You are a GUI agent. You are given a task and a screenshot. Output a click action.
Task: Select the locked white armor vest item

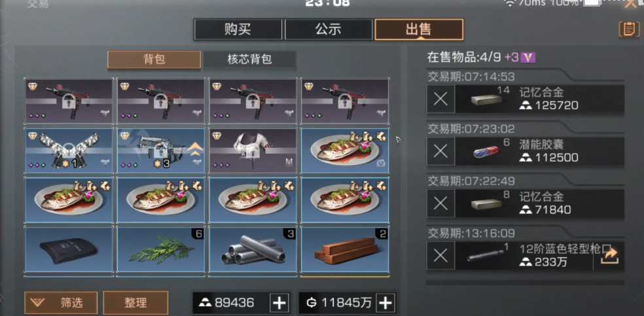(253, 150)
